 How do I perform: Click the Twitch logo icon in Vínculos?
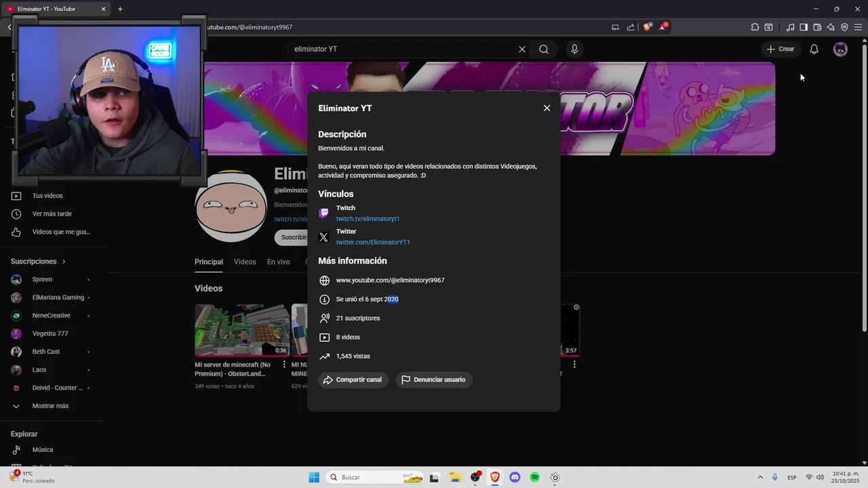point(324,213)
